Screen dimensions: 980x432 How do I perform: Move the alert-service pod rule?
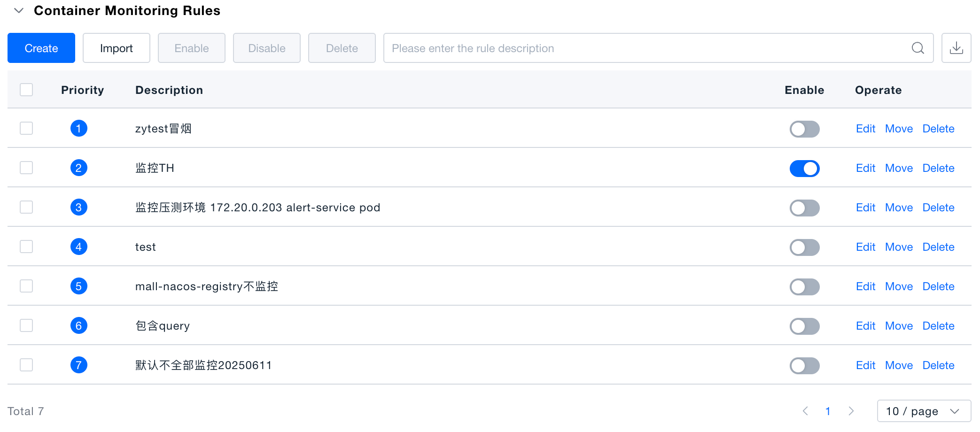[x=899, y=208]
